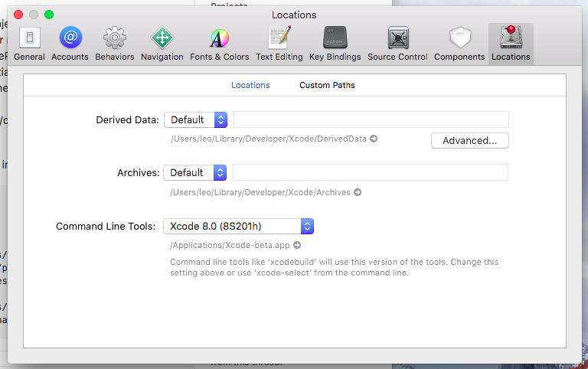Select the Locations toolbar icon

(511, 44)
